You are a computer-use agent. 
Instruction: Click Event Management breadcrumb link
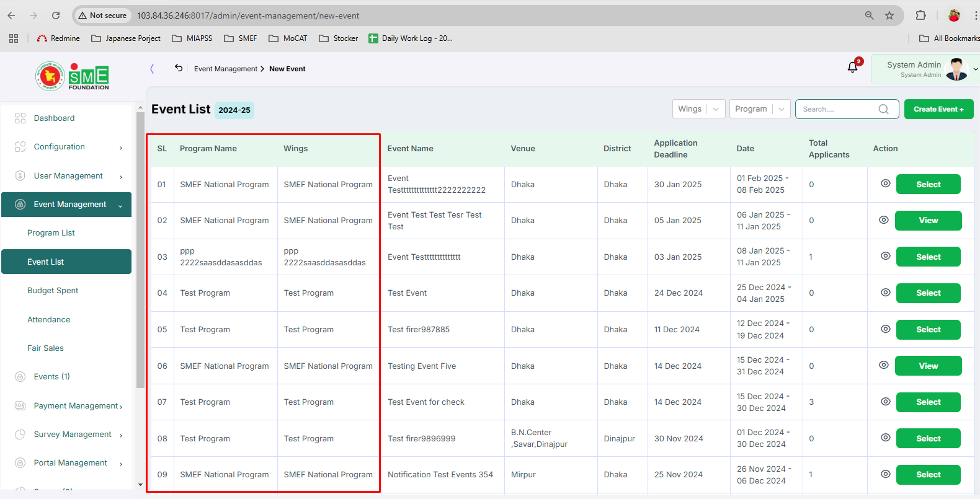(x=226, y=69)
